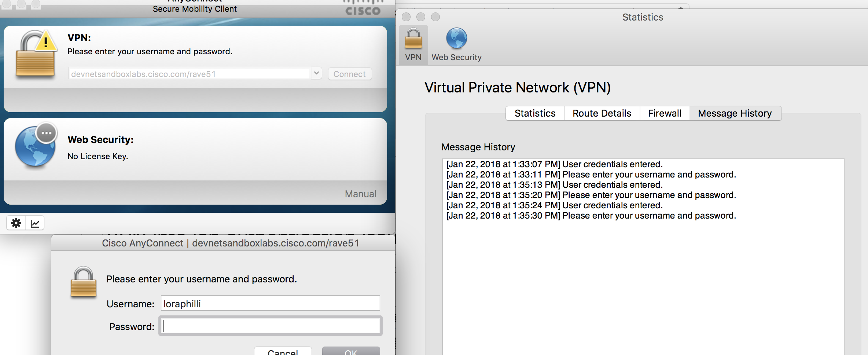This screenshot has width=868, height=355.
Task: Click Manual label in Web Security panel
Action: [361, 194]
